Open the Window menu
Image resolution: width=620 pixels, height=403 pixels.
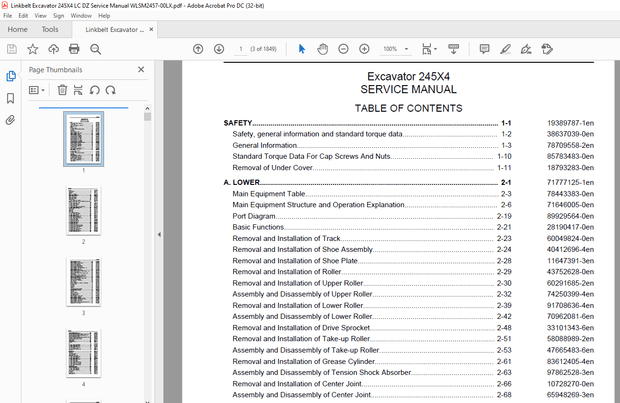81,16
